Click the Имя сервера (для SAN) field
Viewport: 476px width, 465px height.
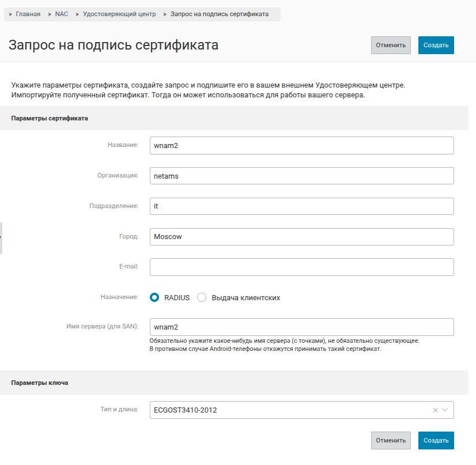[301, 327]
